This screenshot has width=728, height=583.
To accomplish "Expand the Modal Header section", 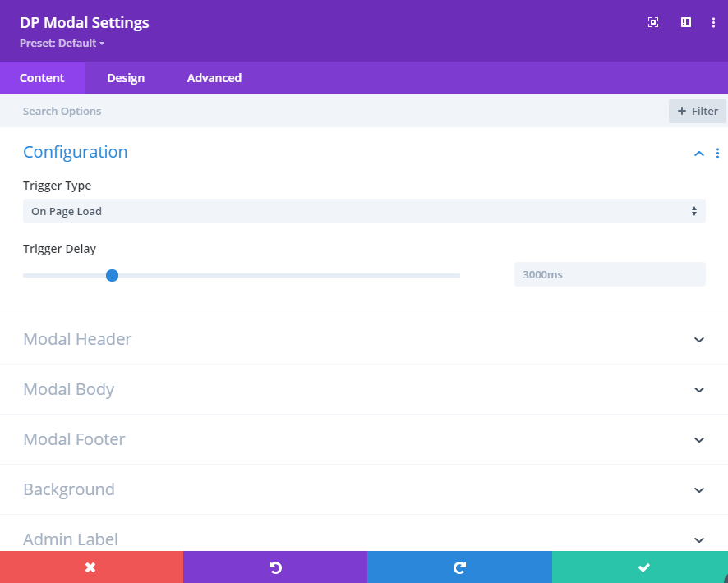I will pos(364,339).
